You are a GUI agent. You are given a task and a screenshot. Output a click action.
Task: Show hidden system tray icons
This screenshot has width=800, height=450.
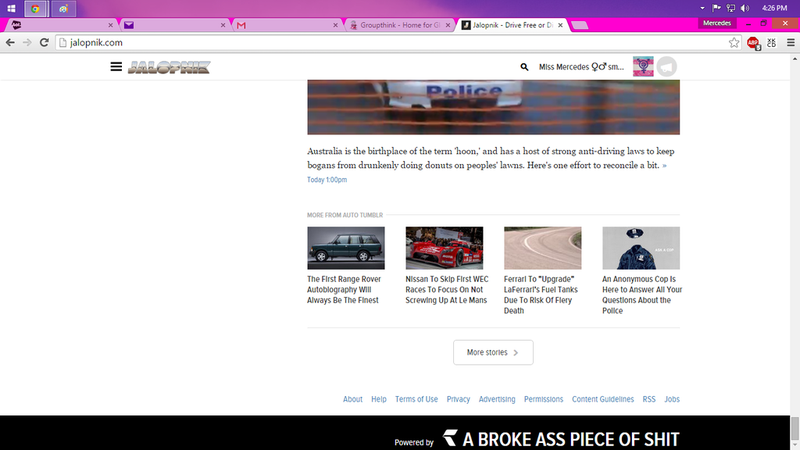703,8
